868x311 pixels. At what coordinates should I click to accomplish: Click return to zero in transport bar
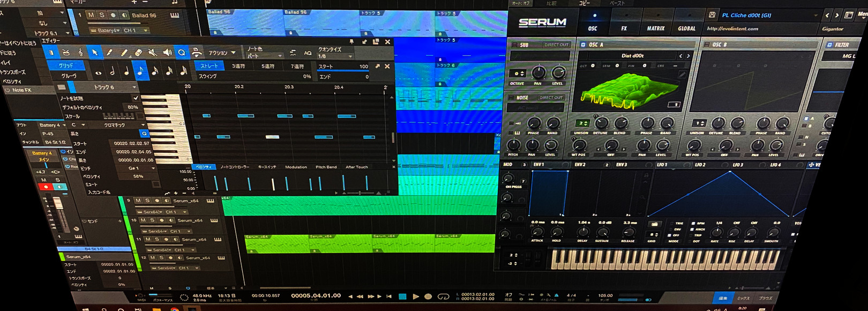coord(389,297)
